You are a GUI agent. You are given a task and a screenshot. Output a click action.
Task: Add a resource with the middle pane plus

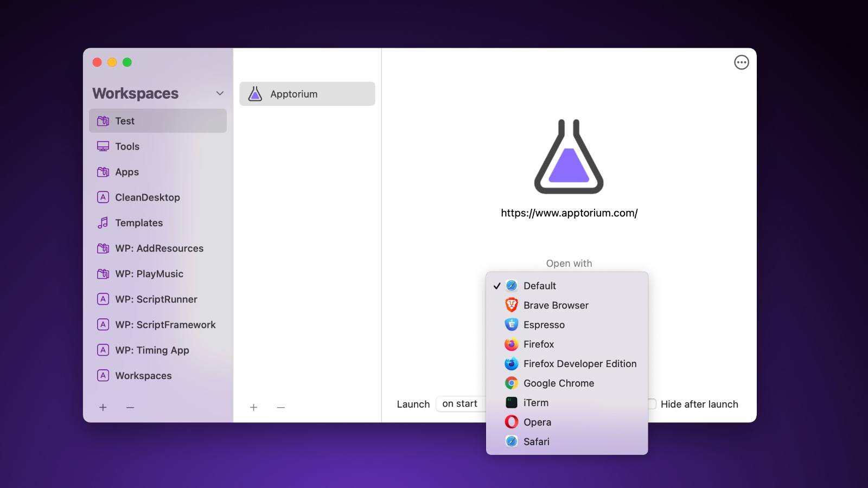coord(253,407)
